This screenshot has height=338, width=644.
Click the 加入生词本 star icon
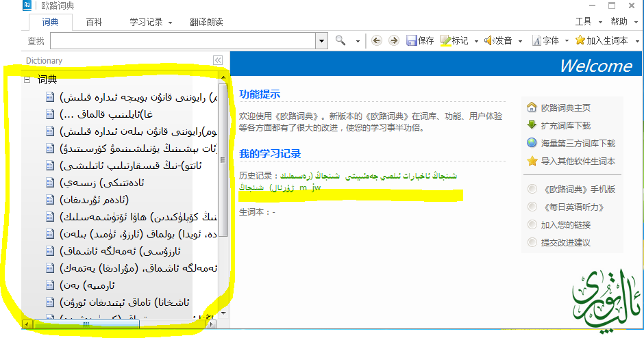point(580,40)
